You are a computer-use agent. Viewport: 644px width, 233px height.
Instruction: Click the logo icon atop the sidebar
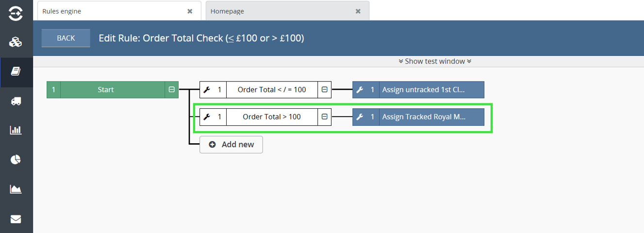tap(16, 13)
